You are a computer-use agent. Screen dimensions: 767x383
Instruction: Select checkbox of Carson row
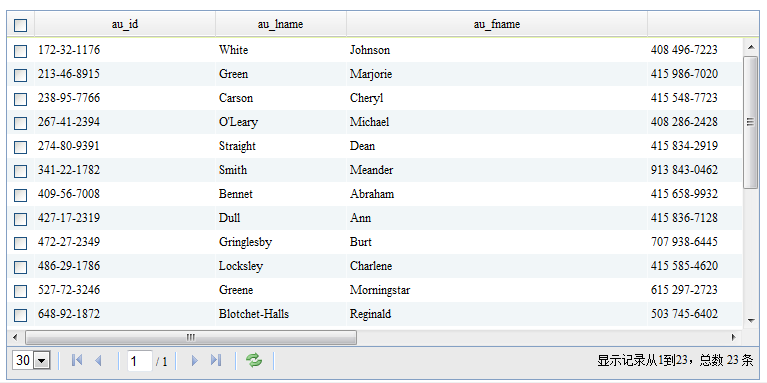[x=21, y=99]
